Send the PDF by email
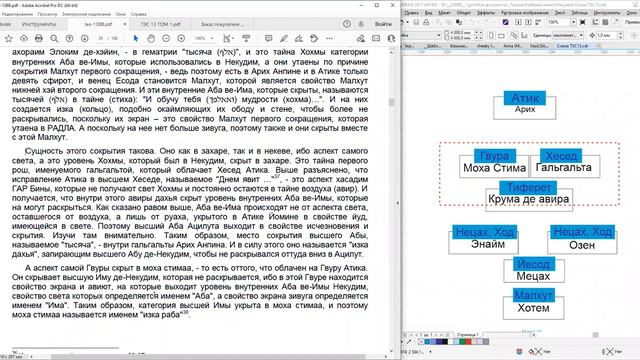This screenshot has width=640, height=360. click(376, 38)
